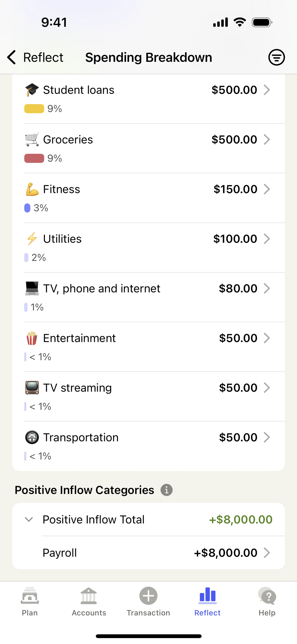
Task: Switch to the Accounts tab
Action: (x=89, y=602)
